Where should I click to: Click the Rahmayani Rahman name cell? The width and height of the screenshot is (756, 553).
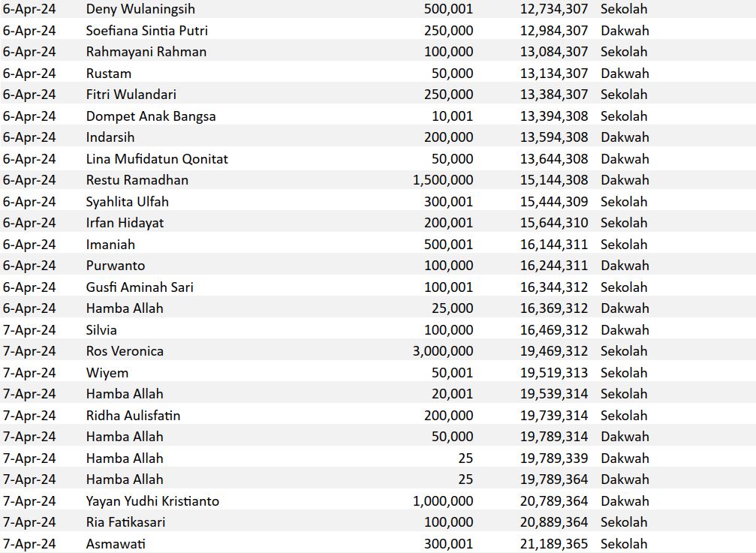[x=146, y=52]
